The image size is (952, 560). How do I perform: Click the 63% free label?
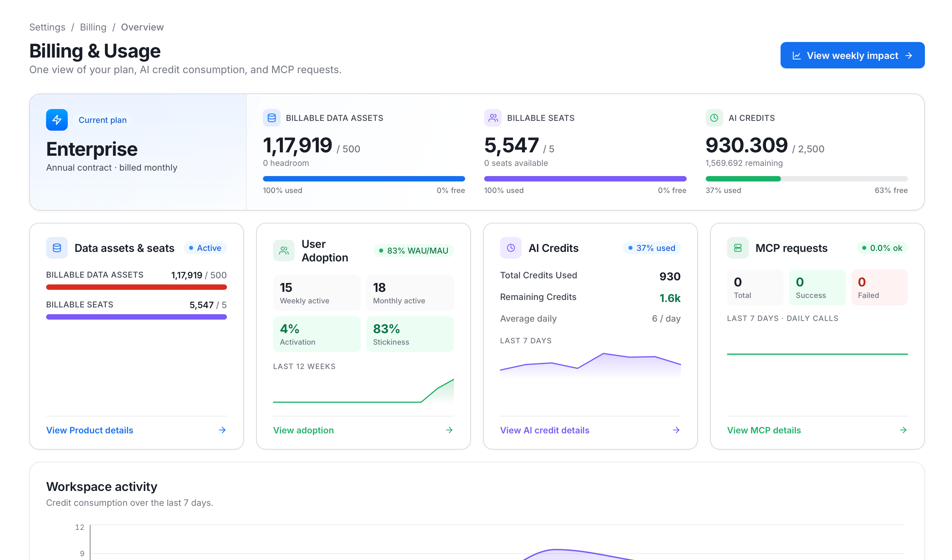[x=891, y=190]
